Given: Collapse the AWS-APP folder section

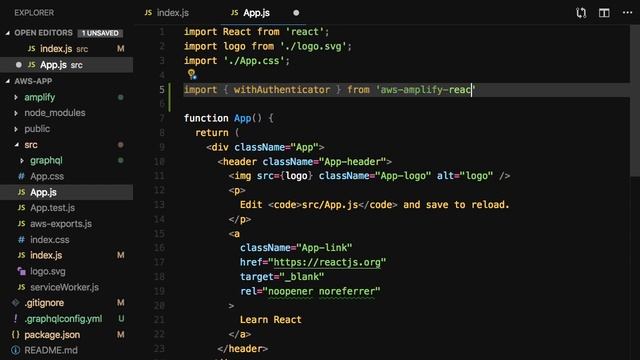Looking at the screenshot, I should click(x=8, y=81).
